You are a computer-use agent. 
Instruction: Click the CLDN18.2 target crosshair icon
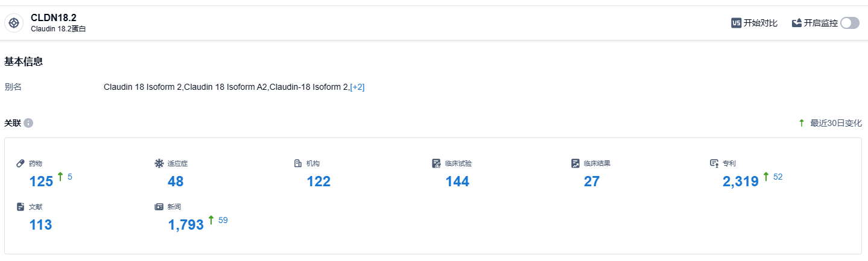click(x=14, y=23)
